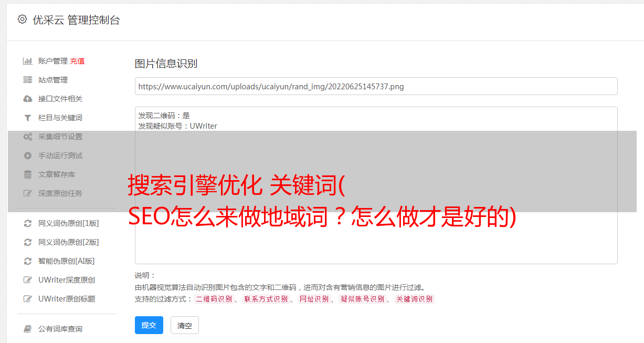The height and width of the screenshot is (343, 644).
Task: Open 采集细节设置 menu item
Action: click(x=60, y=137)
